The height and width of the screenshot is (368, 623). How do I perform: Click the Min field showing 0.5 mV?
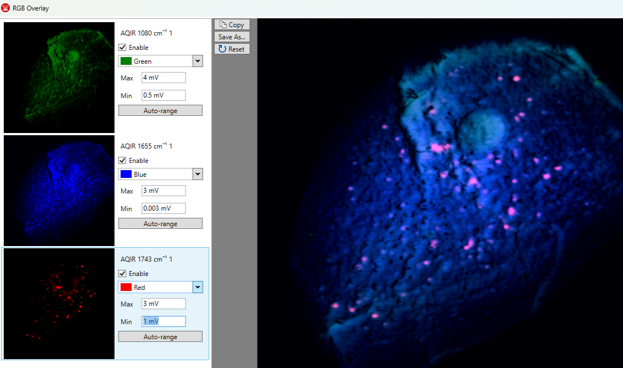tap(163, 95)
